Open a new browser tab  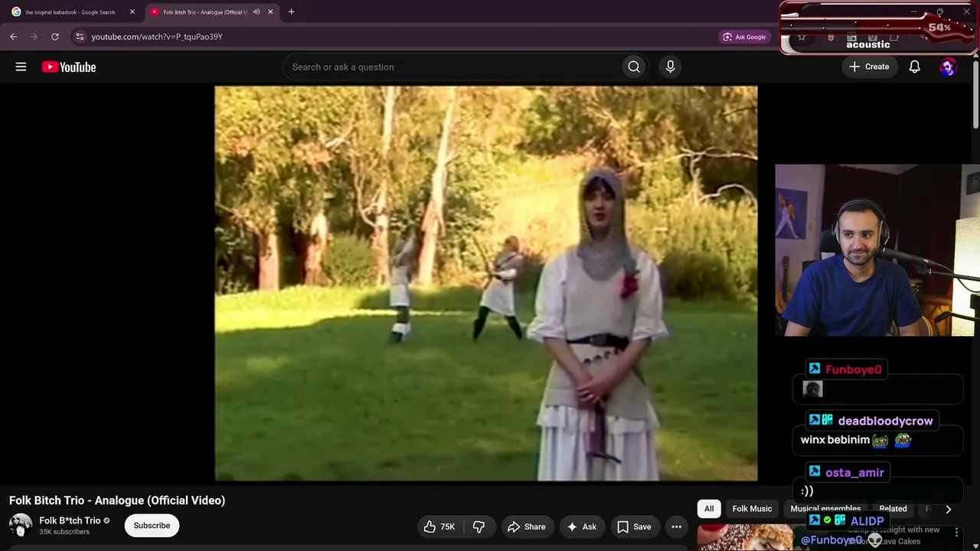pos(291,11)
